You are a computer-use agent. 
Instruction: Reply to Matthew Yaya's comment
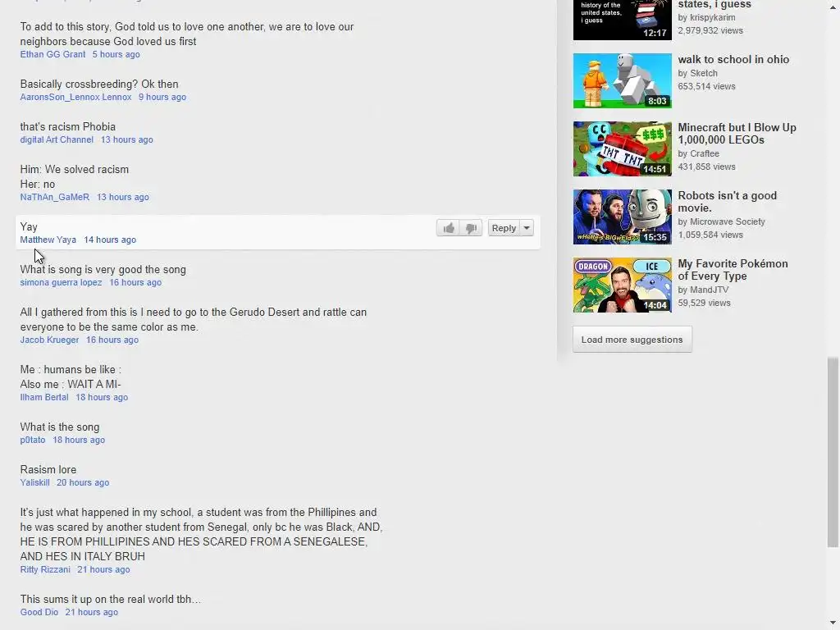click(504, 228)
